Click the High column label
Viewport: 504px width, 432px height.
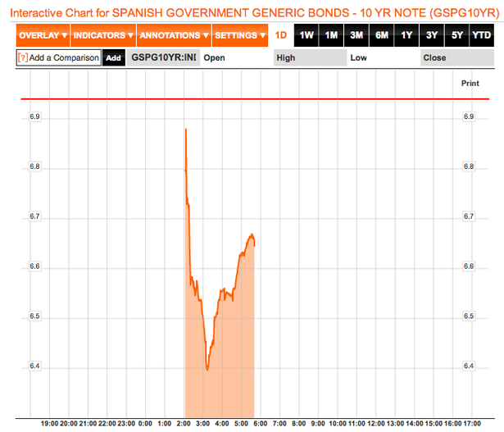286,58
